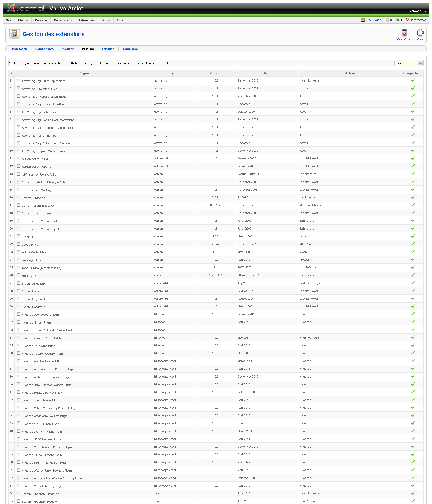The height and width of the screenshot is (504, 432).
Task: Click compatibility checkmark for Button - Xmap Link
Action: [413, 283]
